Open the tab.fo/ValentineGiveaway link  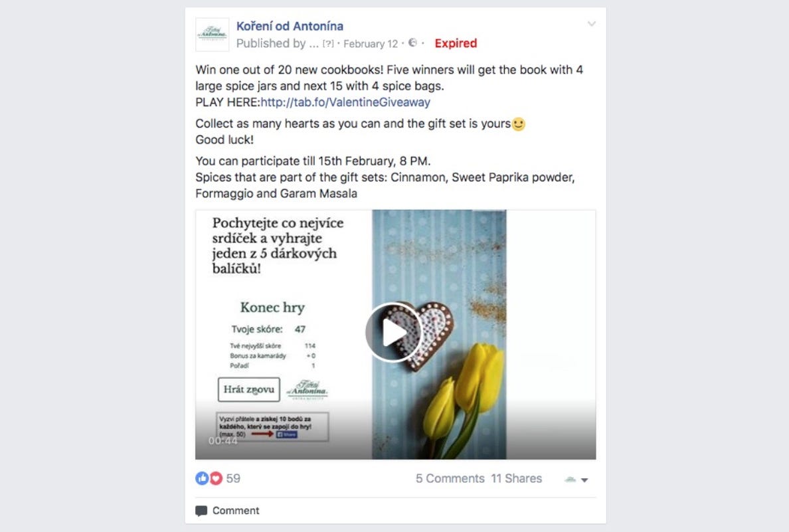[345, 102]
